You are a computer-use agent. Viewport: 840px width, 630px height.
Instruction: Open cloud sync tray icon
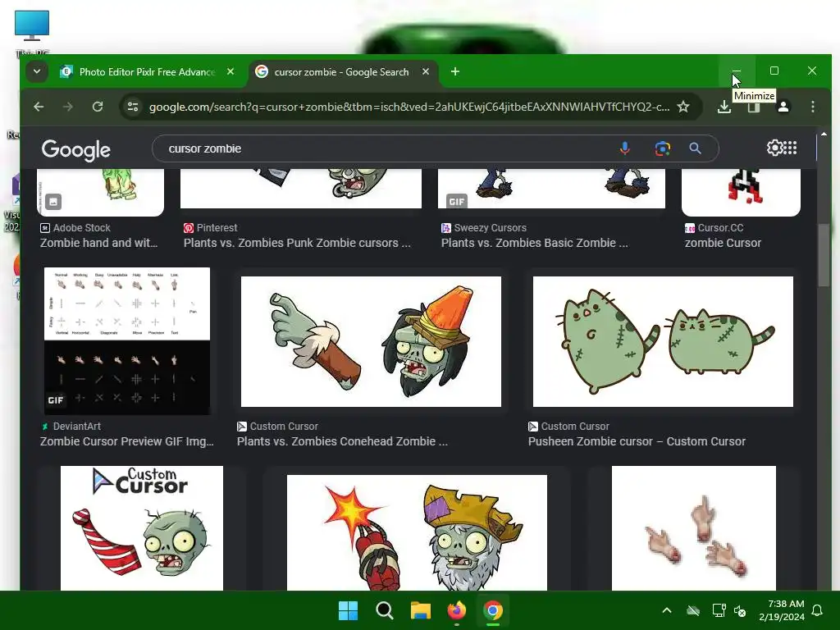pos(693,610)
